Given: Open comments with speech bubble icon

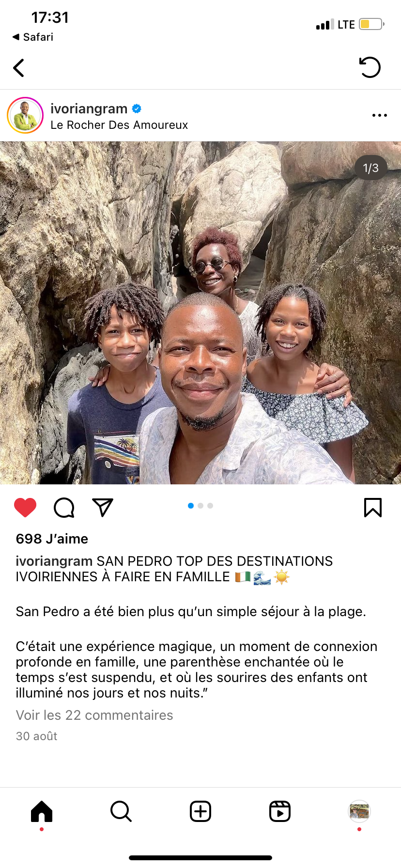Looking at the screenshot, I should 64,508.
